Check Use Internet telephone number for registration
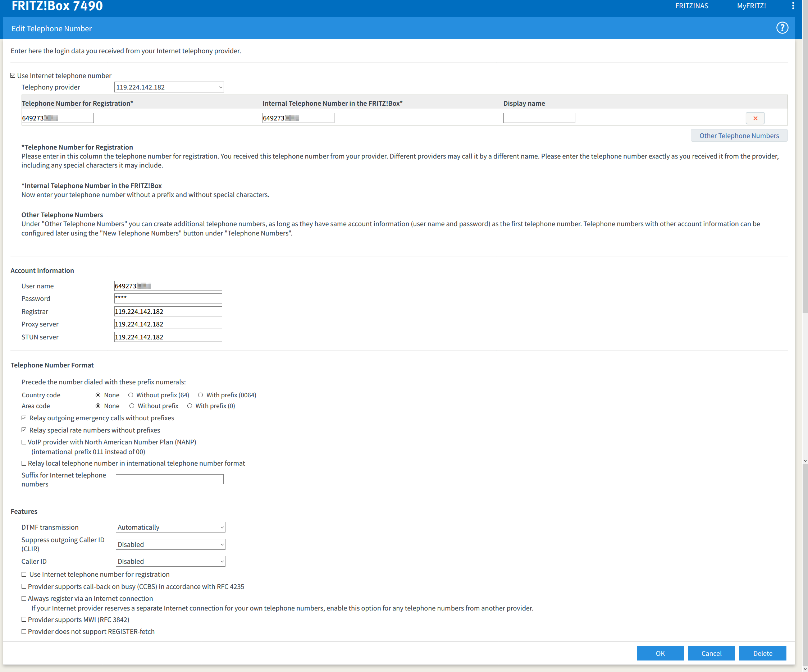Viewport: 808px width, 672px height. (x=24, y=574)
